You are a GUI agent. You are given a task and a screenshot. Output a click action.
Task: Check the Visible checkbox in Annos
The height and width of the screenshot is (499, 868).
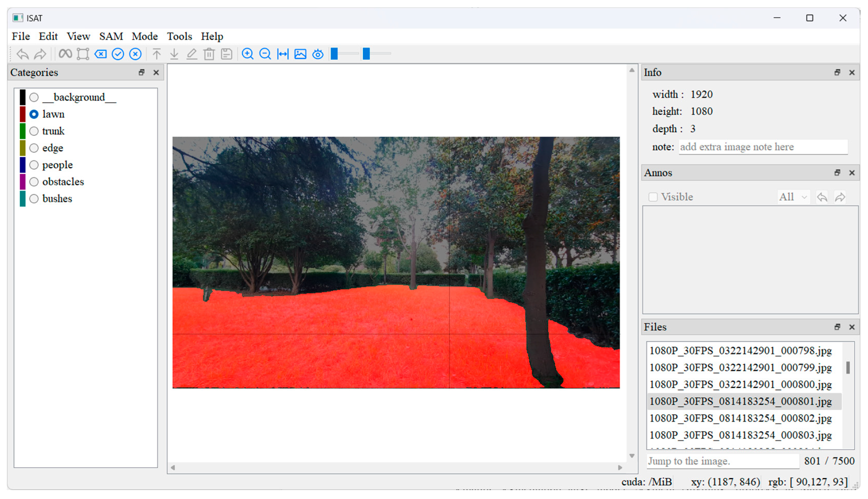pyautogui.click(x=653, y=197)
